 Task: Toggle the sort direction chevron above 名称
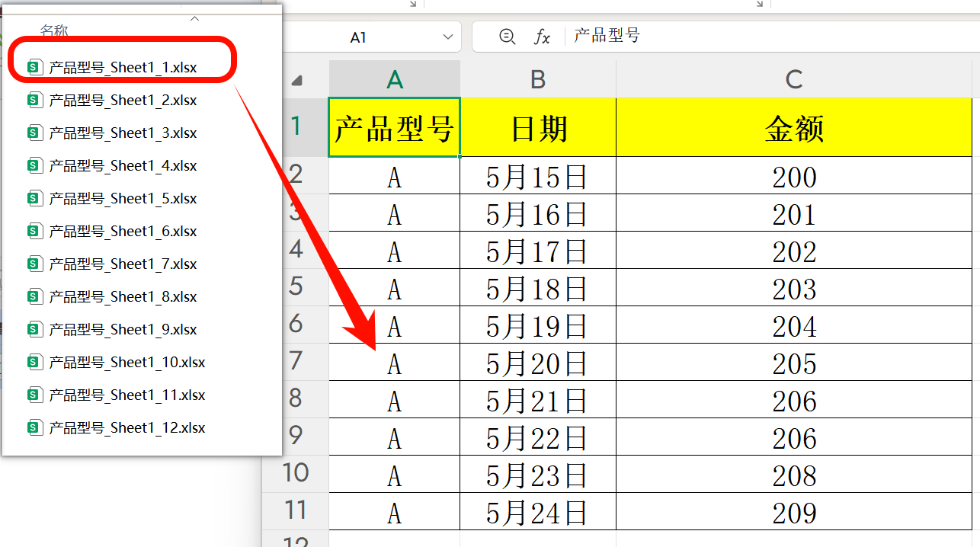[194, 17]
